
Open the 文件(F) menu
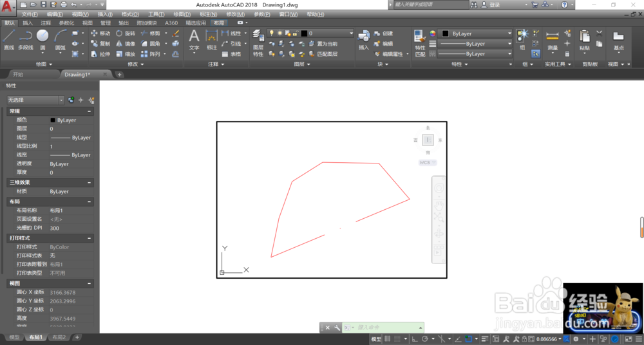click(x=30, y=14)
